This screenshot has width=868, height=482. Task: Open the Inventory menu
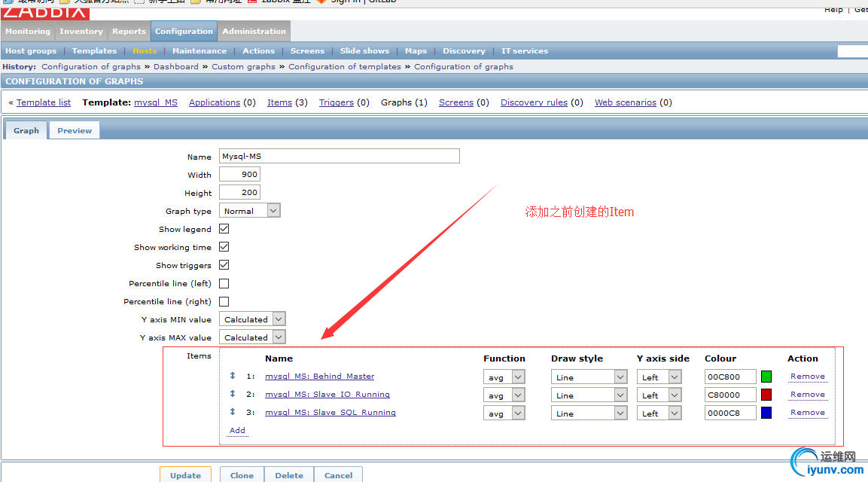(81, 31)
